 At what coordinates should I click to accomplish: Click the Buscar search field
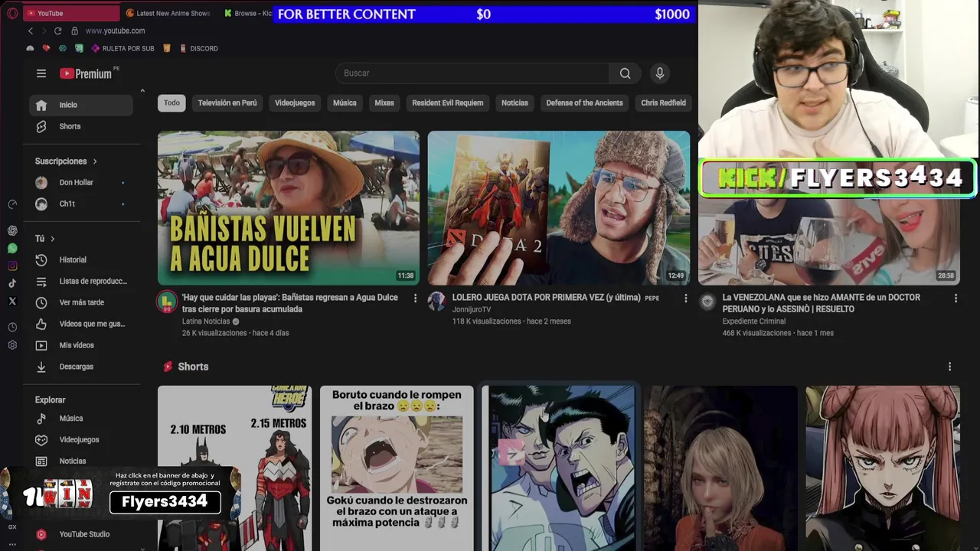pyautogui.click(x=472, y=73)
